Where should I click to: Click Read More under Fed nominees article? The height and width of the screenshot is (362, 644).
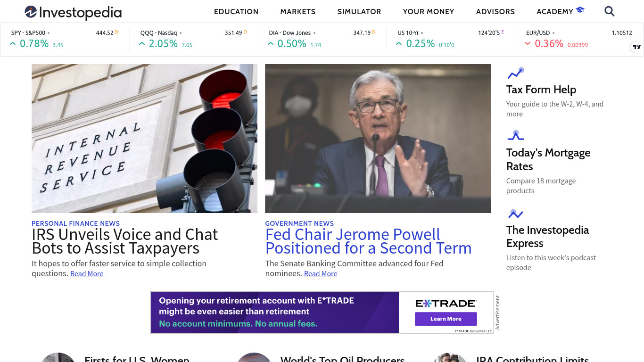coord(321,273)
